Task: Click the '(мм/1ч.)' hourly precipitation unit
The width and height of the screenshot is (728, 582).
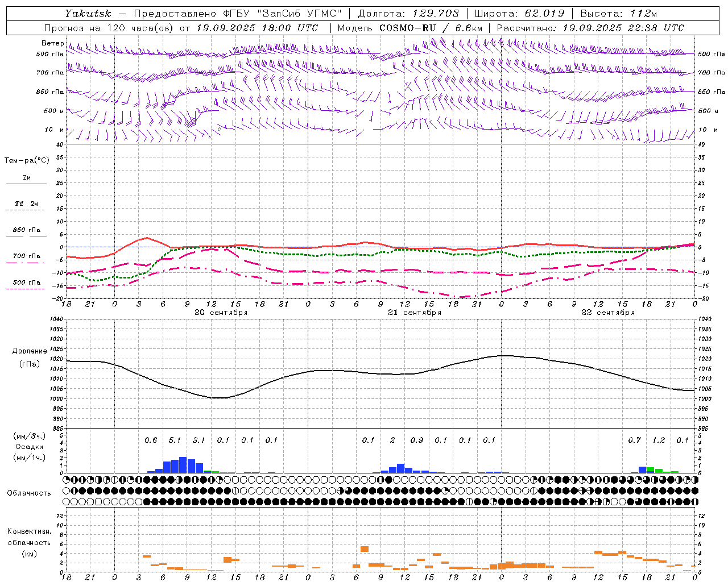Action: tap(30, 458)
